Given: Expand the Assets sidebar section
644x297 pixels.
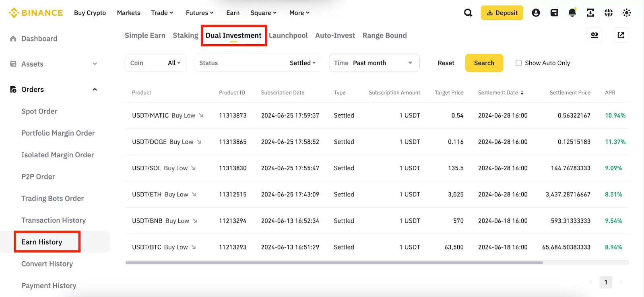Looking at the screenshot, I should 95,64.
